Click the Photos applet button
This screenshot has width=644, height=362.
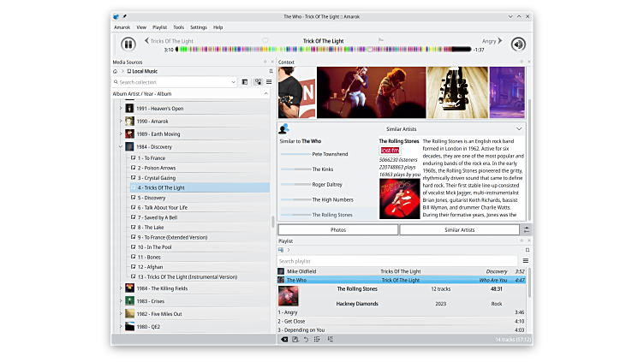click(338, 229)
